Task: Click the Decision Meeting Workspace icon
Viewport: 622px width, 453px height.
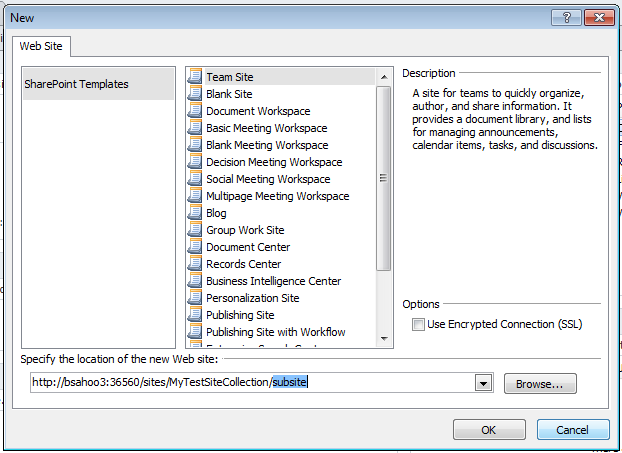Action: (195, 161)
